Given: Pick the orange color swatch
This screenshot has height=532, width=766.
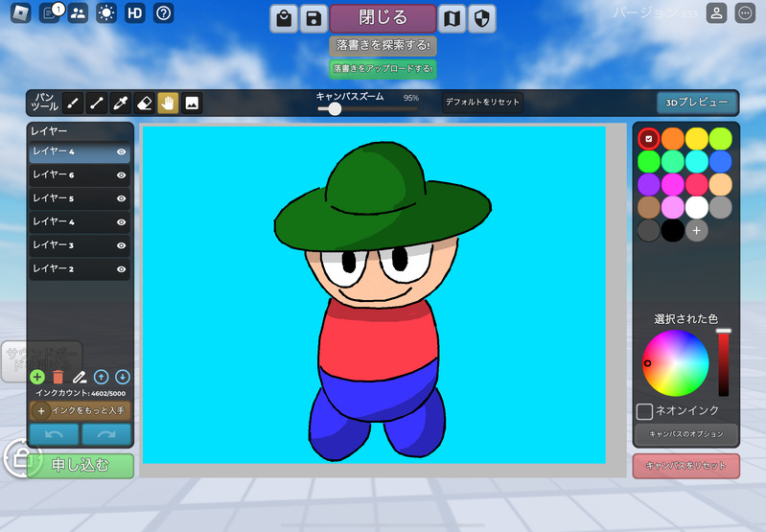Looking at the screenshot, I should 673,139.
